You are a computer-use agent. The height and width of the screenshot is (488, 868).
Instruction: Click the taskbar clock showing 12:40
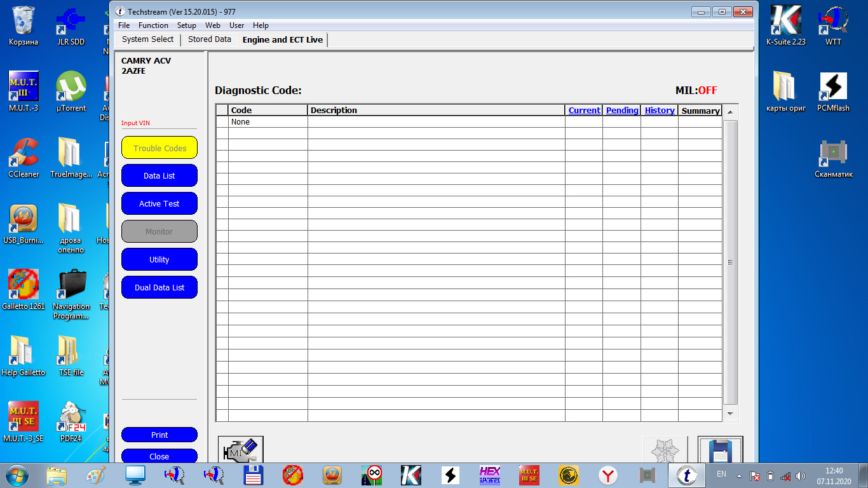tap(834, 471)
